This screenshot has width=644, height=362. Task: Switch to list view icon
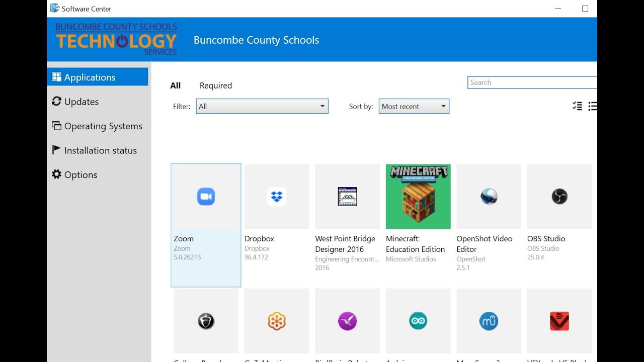(593, 106)
